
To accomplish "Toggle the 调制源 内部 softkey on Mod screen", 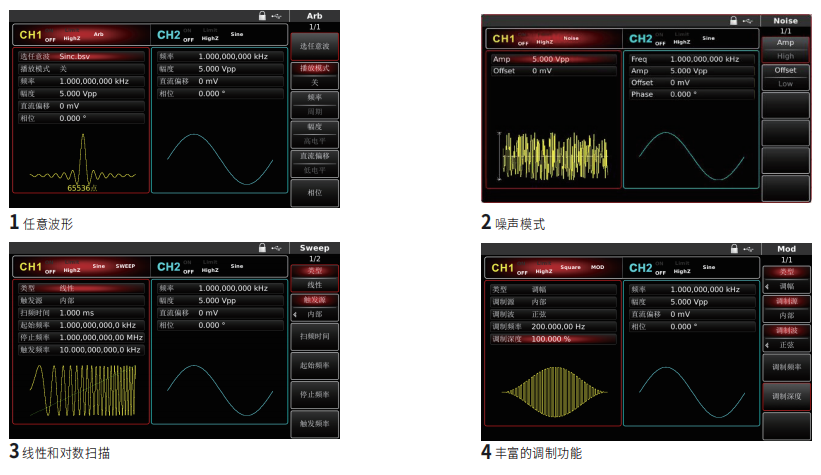I will 786,308.
